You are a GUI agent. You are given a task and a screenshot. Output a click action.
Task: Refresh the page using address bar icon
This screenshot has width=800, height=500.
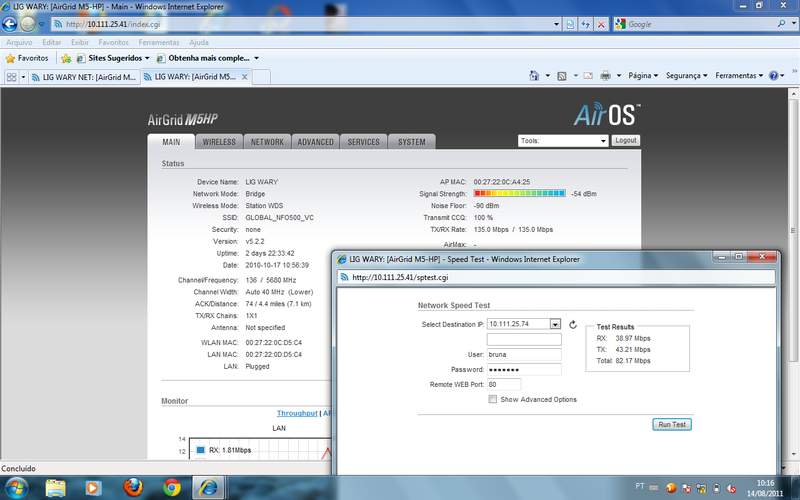pos(586,24)
